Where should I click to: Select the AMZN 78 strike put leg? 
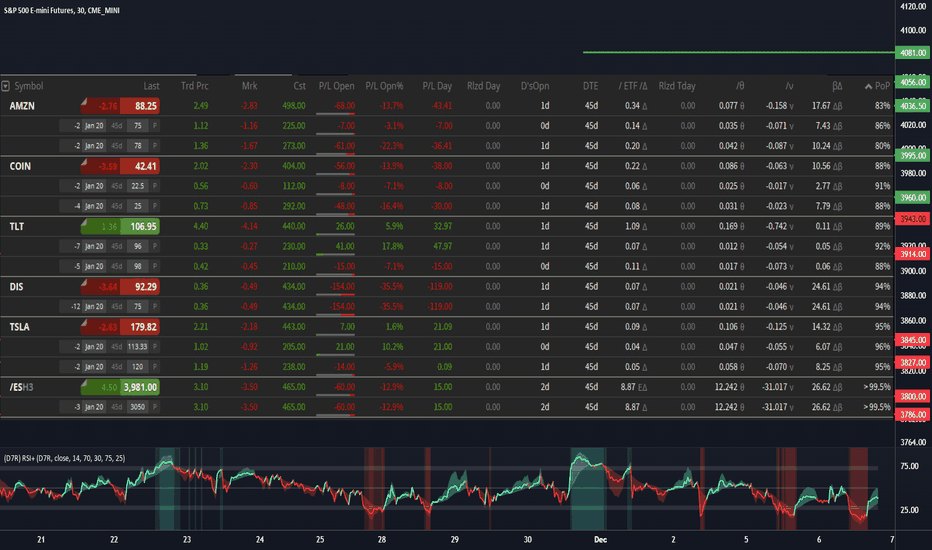[109, 146]
